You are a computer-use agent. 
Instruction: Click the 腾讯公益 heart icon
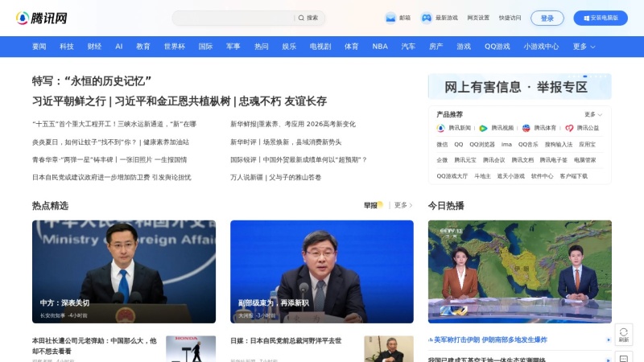point(569,128)
